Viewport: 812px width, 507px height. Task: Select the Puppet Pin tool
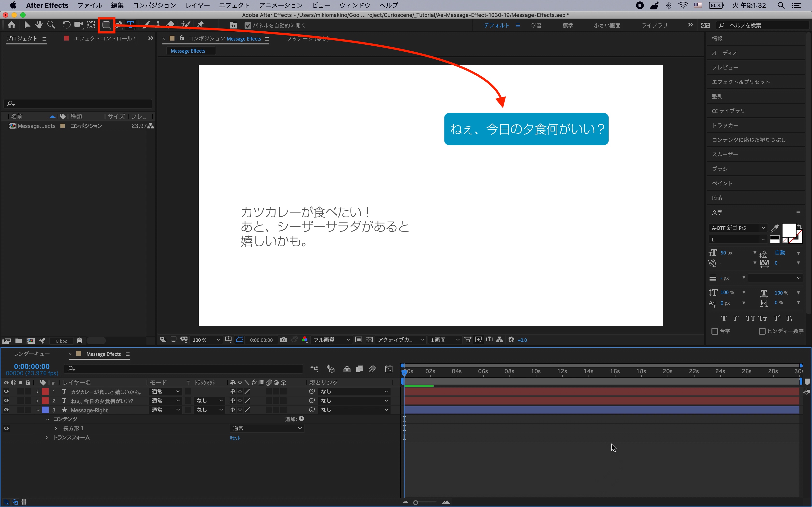pyautogui.click(x=200, y=24)
